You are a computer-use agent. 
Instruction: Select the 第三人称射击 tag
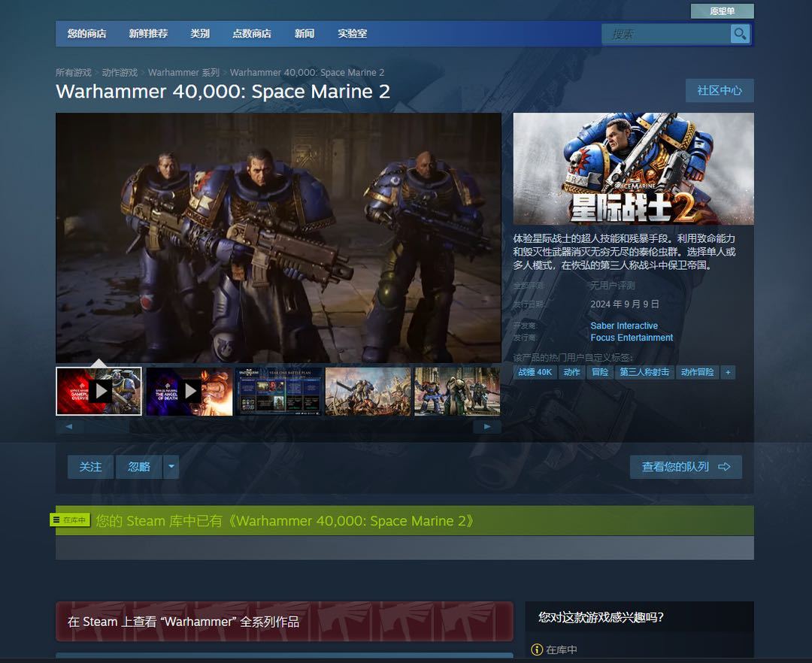pos(644,372)
